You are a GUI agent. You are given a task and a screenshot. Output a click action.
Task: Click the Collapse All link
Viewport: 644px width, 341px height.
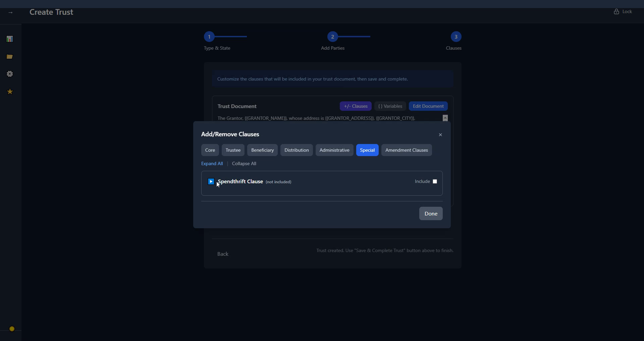244,163
